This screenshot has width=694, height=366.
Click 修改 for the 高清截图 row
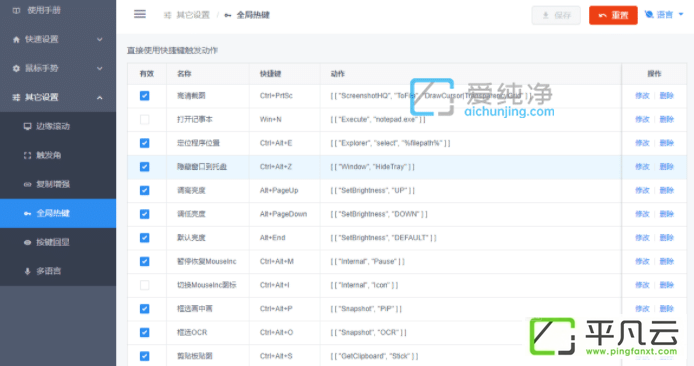(642, 96)
